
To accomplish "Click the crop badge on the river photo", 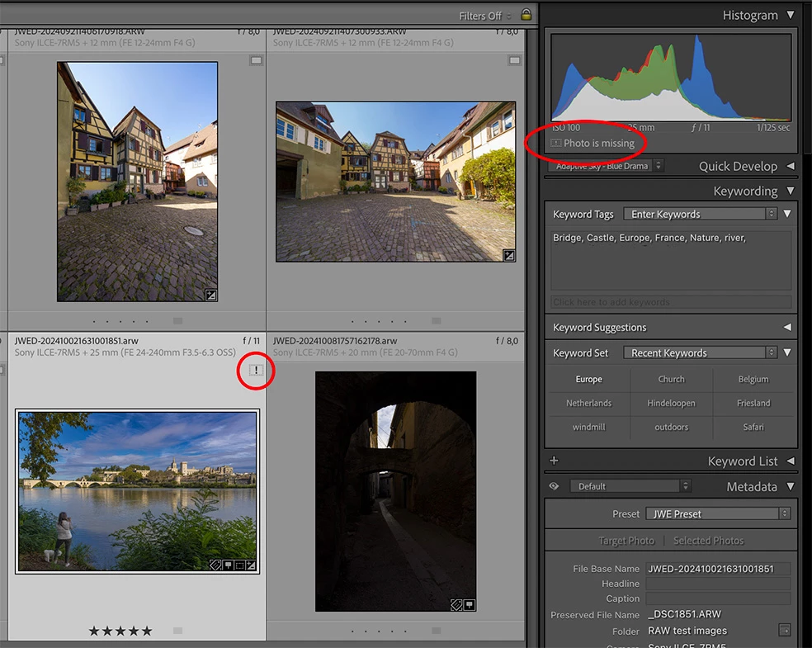I will pos(239,565).
